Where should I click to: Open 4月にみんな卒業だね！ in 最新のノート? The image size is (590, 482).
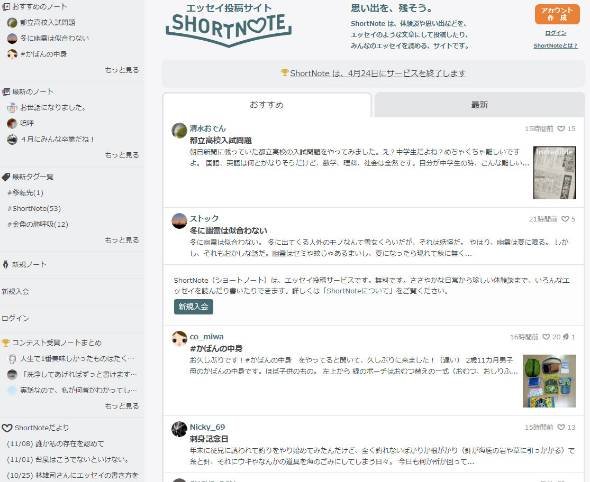click(x=57, y=139)
